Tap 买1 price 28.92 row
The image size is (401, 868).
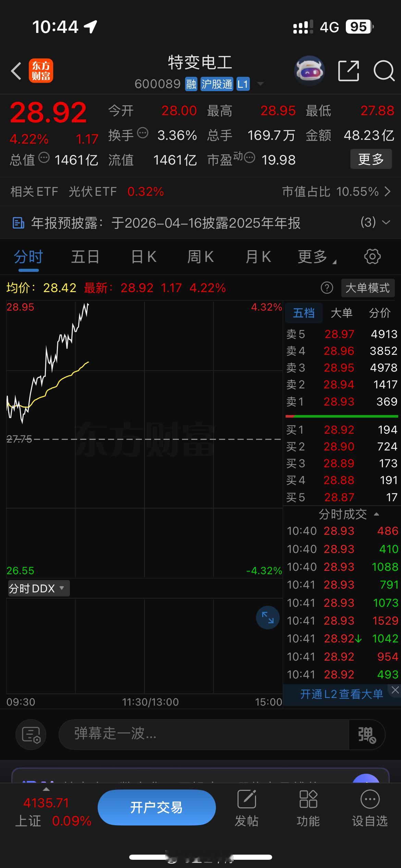[x=342, y=430]
